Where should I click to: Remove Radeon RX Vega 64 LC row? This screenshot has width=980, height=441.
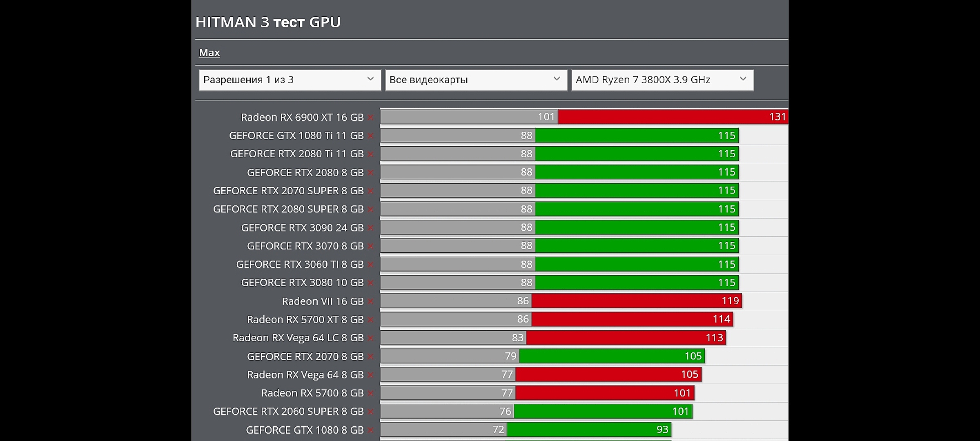[x=370, y=338]
